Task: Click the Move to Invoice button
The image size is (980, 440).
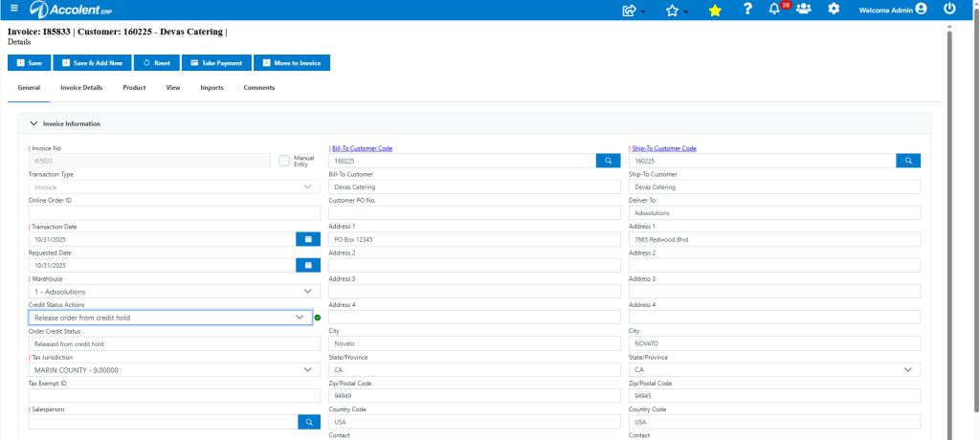Action: [x=292, y=62]
